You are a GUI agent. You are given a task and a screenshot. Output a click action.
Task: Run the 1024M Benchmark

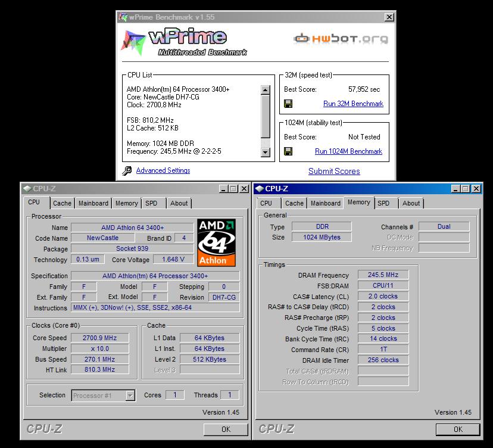click(348, 151)
